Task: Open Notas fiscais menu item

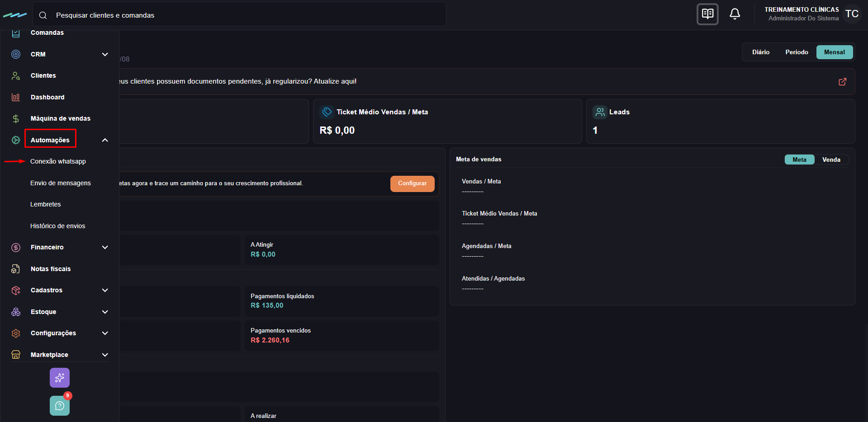Action: [51, 269]
